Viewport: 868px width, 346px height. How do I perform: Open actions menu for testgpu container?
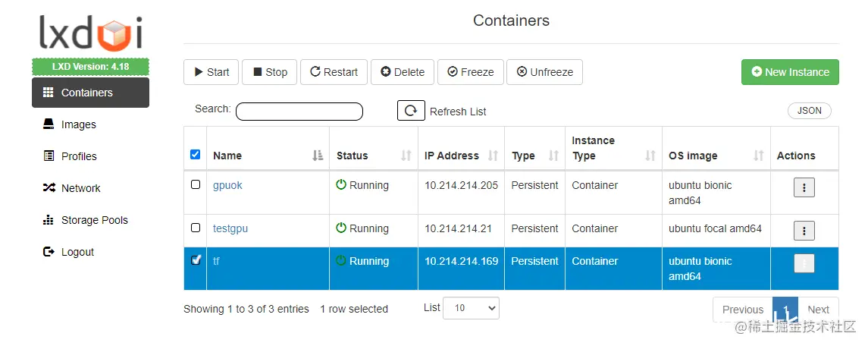804,231
